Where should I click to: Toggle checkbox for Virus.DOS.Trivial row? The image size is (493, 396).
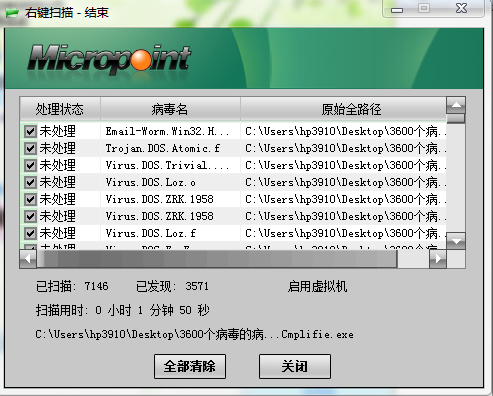pyautogui.click(x=30, y=165)
